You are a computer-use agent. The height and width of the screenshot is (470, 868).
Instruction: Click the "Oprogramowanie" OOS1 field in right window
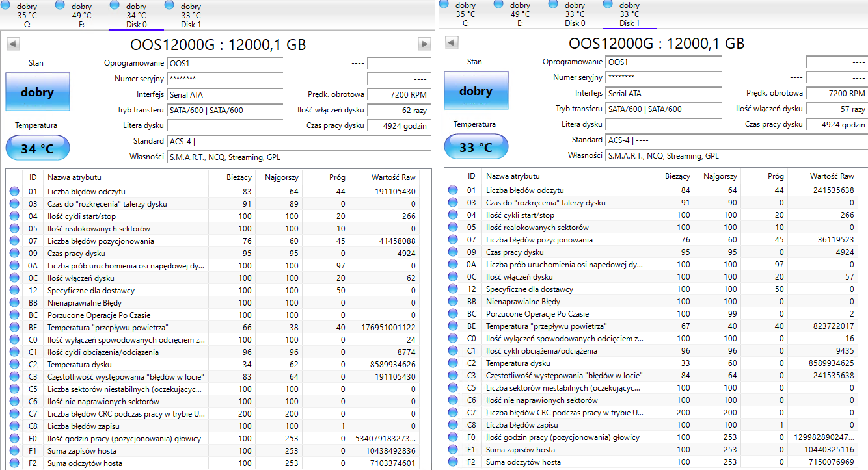tap(664, 62)
